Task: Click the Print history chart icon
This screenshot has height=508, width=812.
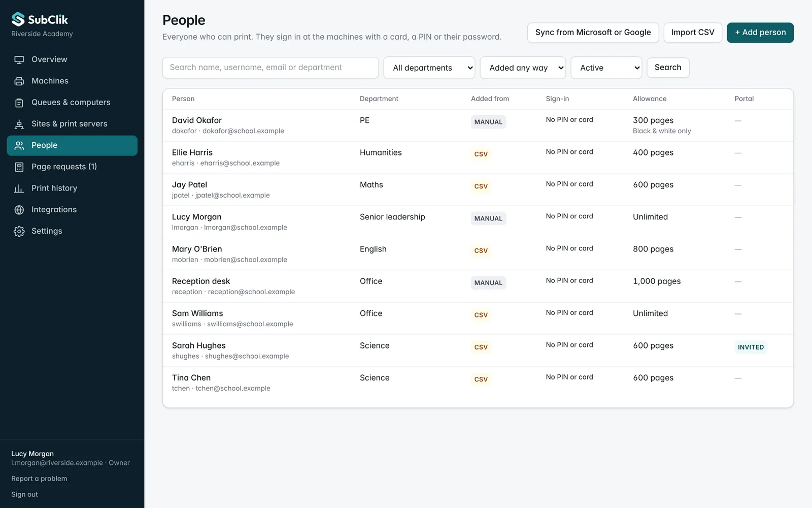Action: [19, 188]
